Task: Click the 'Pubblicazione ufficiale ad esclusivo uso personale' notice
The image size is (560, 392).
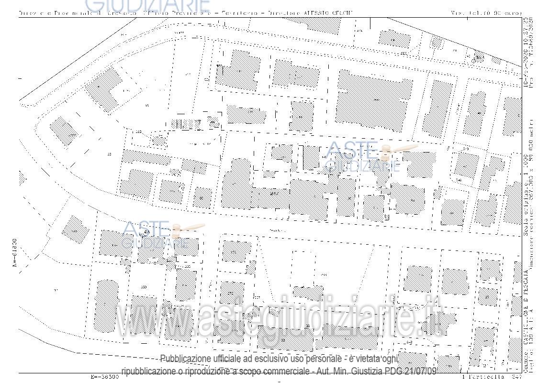Action: 279,359
